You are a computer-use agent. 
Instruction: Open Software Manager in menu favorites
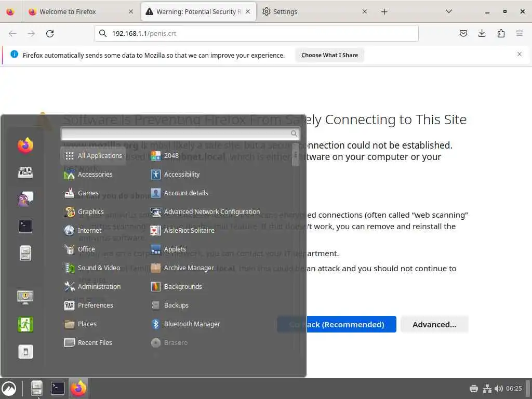coord(25,172)
